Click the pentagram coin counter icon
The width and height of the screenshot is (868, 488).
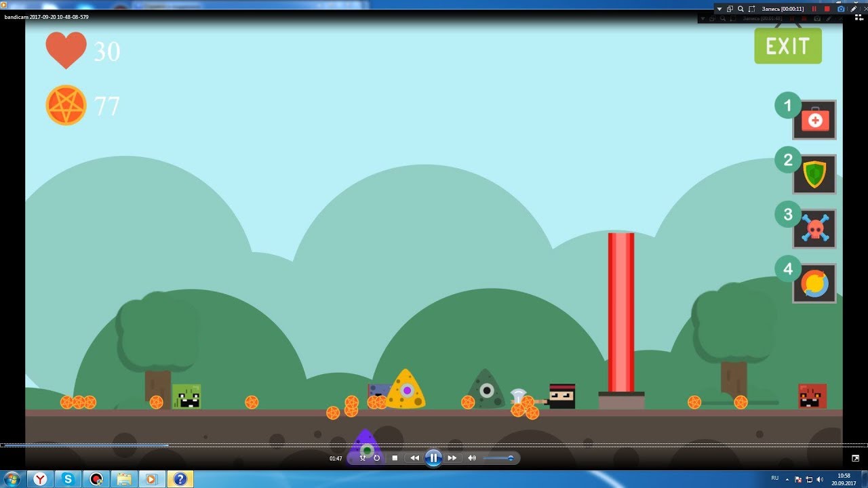point(66,105)
